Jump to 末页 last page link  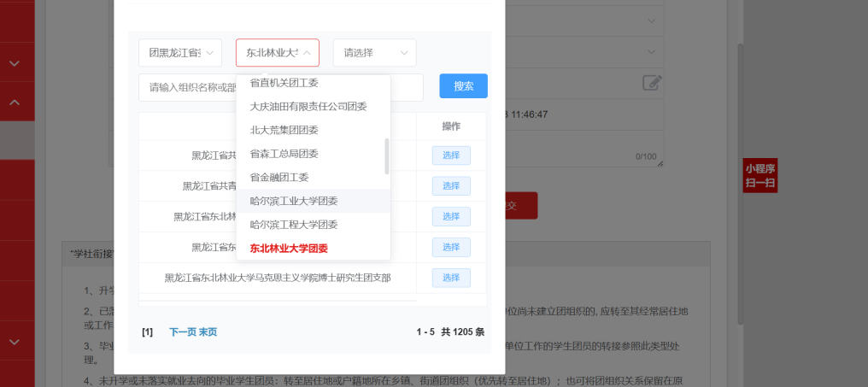point(208,332)
